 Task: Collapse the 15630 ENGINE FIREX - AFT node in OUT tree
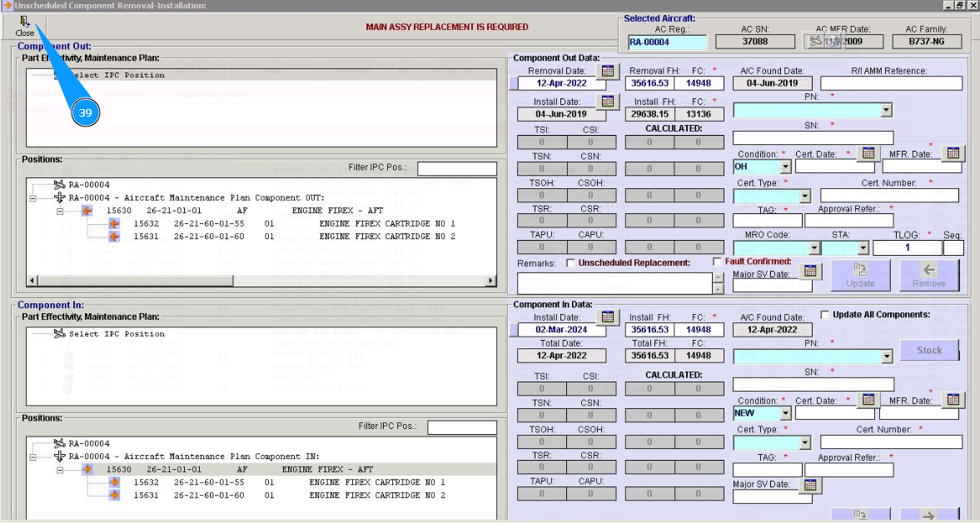tap(61, 212)
